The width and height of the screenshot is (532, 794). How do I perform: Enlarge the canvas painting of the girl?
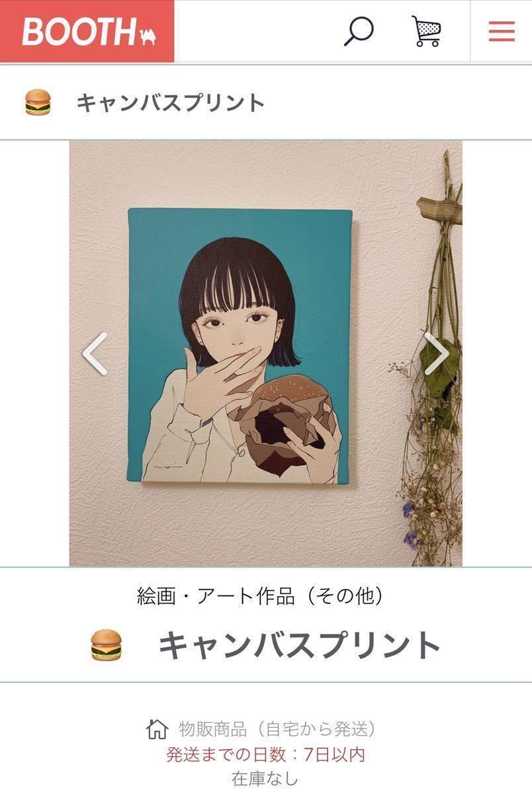[x=240, y=346]
